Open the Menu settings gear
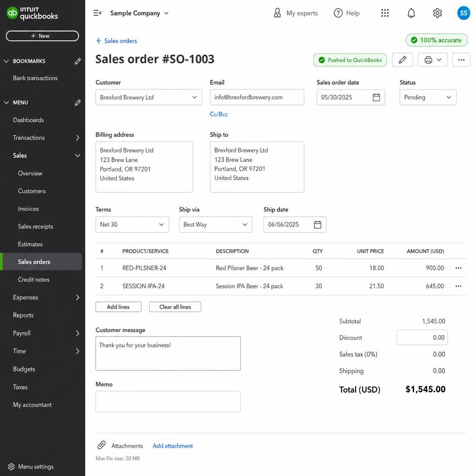 [x=11, y=467]
